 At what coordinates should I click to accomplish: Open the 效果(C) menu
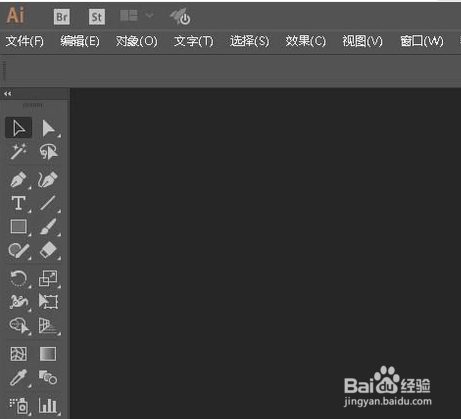(306, 41)
